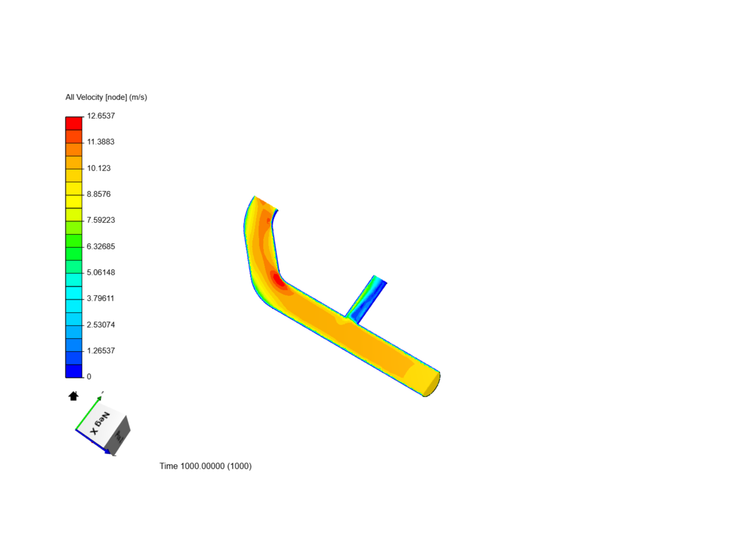Click the legend minimum value 0

89,376
